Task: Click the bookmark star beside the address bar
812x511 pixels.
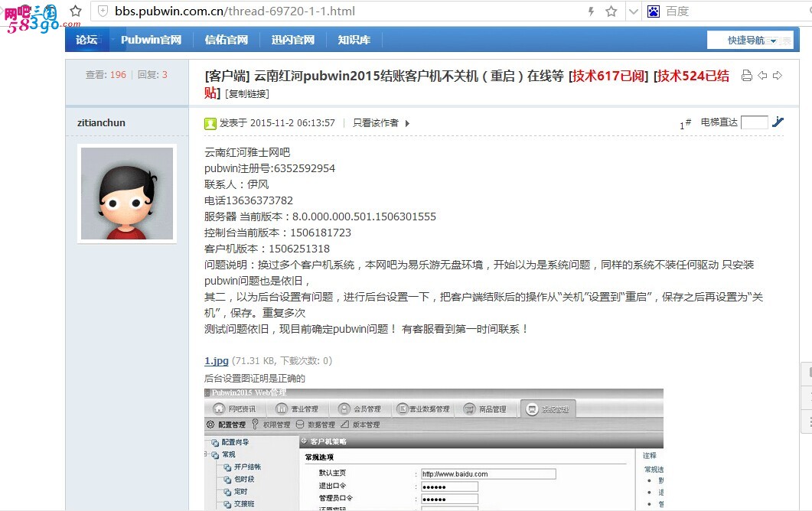Action: [76, 11]
